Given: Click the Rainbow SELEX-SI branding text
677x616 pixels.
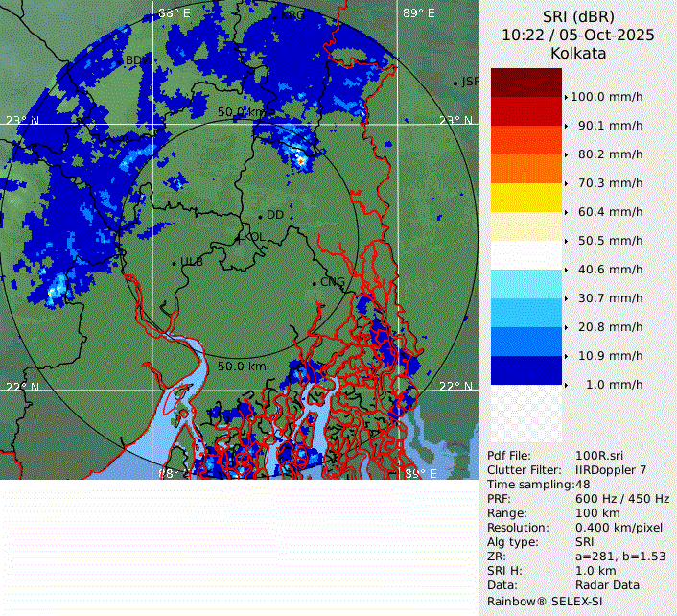Looking at the screenshot, I should coord(545,600).
